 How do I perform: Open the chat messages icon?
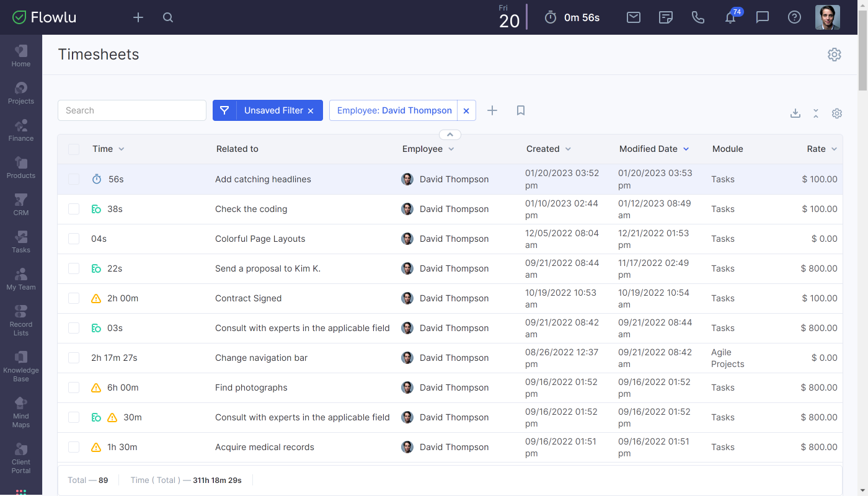coord(763,17)
